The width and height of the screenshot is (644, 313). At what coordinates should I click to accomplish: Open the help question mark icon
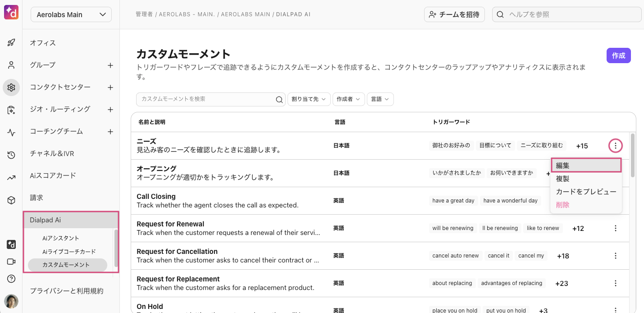(11, 279)
